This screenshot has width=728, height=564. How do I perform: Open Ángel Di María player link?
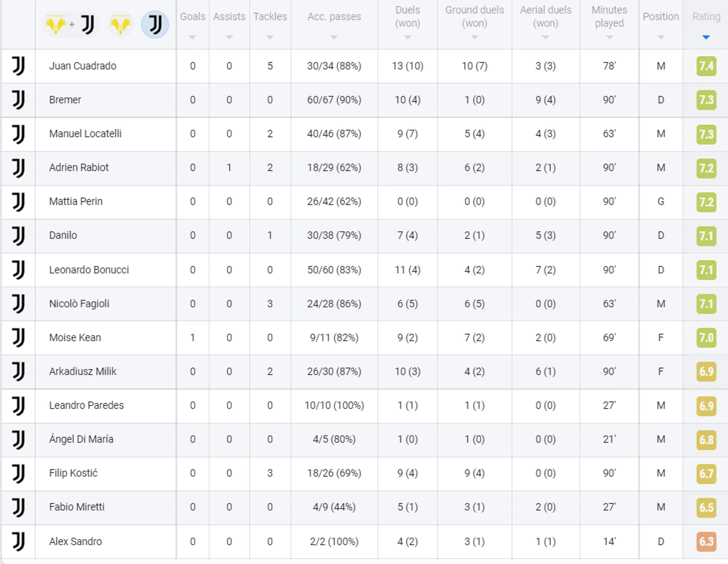81,439
